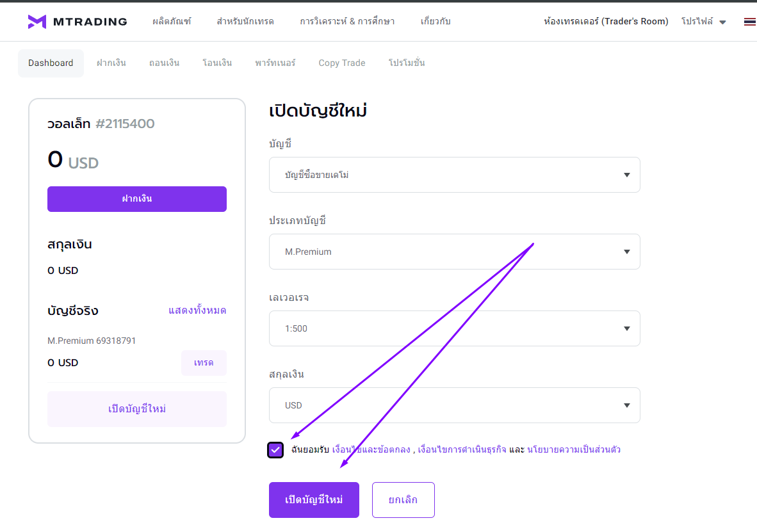Open the 1:500 leverage dropdown
Screen dimensions: 757x532
tap(454, 328)
